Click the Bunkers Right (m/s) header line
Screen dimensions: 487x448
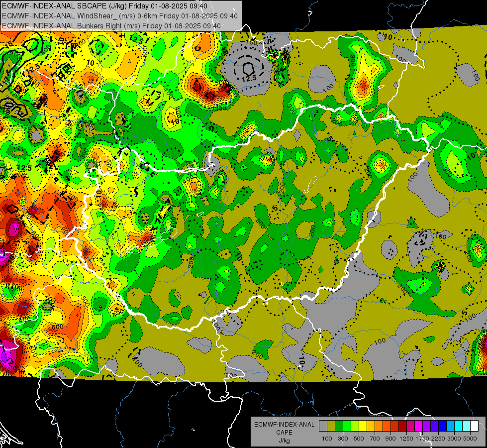[111, 26]
